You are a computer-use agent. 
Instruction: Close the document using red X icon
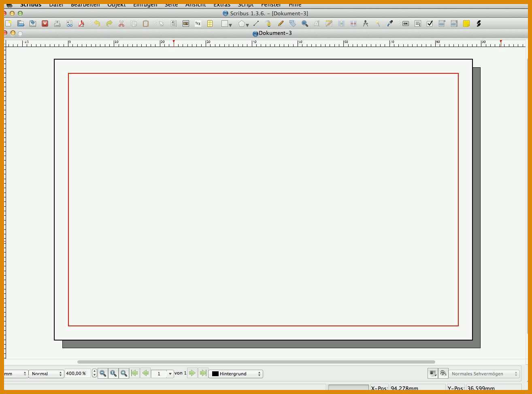click(45, 24)
